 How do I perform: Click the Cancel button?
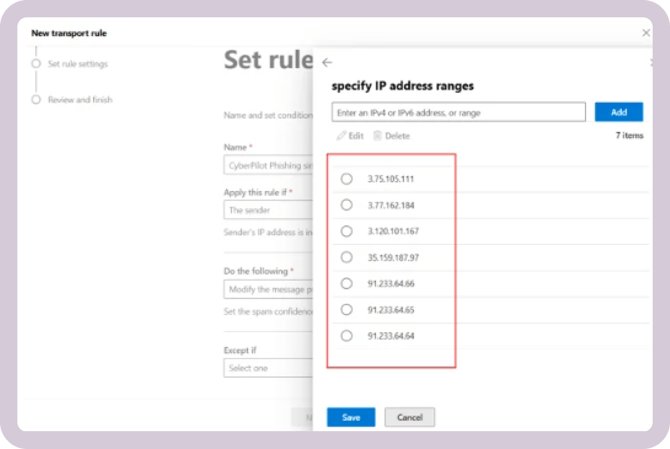tap(410, 417)
